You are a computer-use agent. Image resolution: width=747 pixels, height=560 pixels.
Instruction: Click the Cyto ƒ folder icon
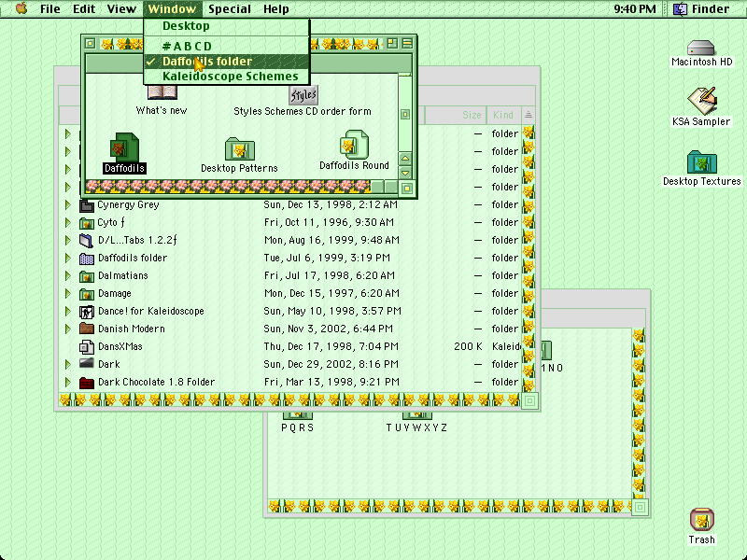86,223
